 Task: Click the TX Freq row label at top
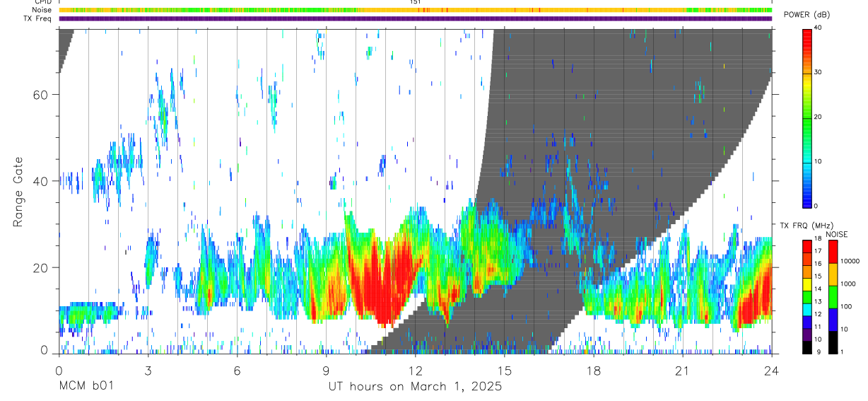(x=39, y=18)
